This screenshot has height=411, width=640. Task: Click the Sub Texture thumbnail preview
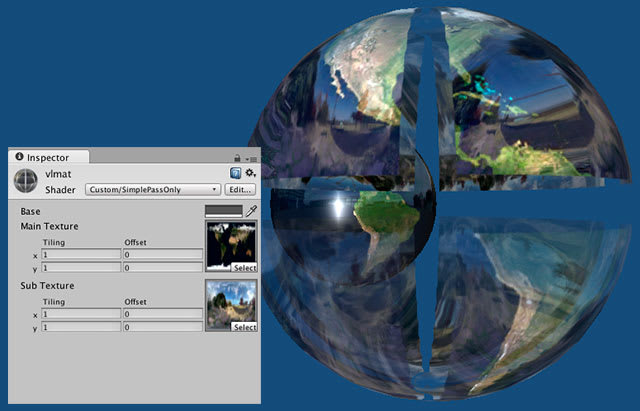point(230,302)
